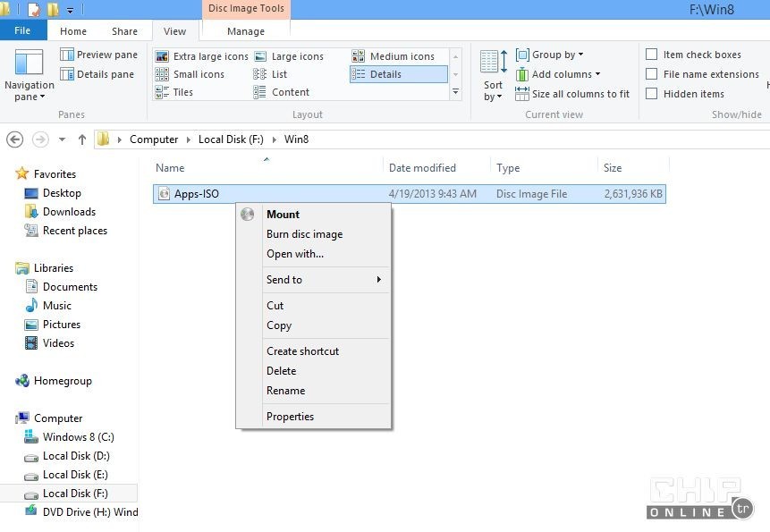
Task: Sort by the Size column header
Action: point(633,168)
